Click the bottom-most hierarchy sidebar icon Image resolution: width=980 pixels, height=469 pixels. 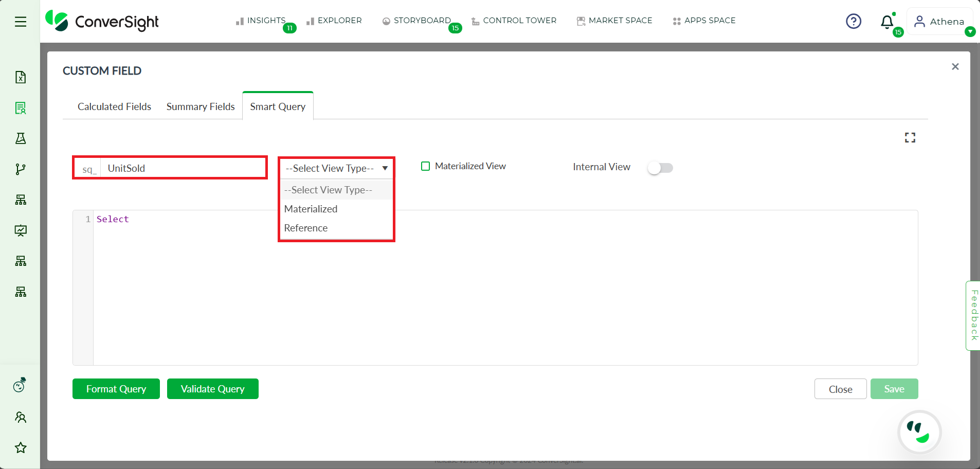pos(21,292)
